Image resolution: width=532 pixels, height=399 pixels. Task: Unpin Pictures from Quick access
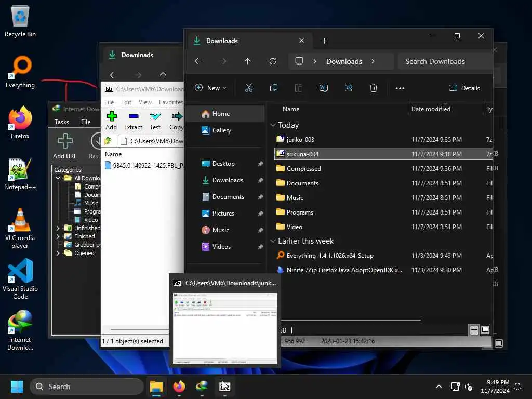(261, 214)
